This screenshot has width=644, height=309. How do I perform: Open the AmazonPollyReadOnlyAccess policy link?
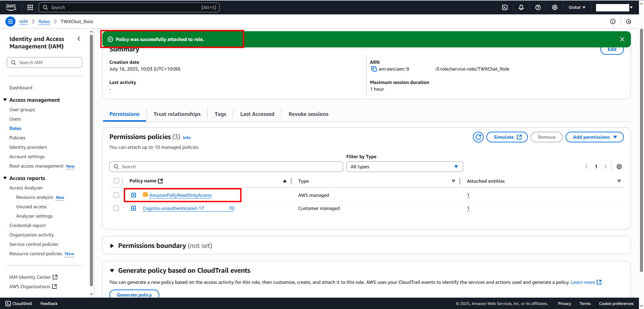[x=180, y=195]
